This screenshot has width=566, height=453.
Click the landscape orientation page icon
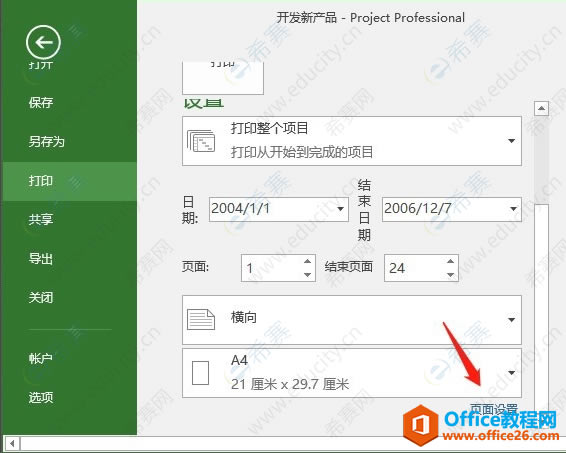click(201, 319)
